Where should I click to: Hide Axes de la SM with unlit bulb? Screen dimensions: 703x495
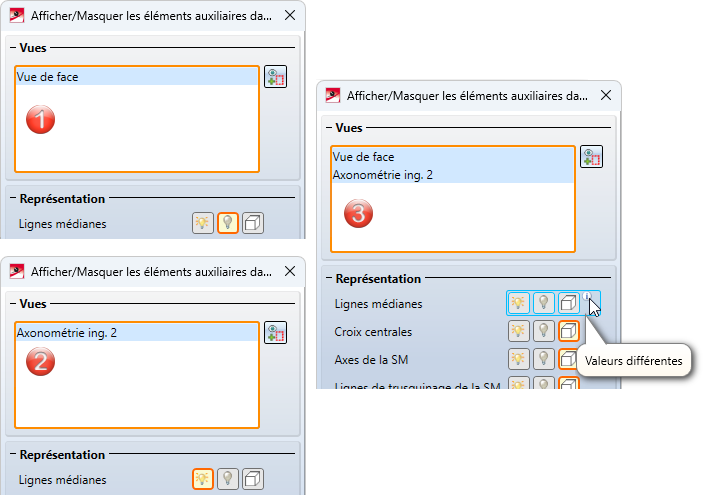coord(544,359)
